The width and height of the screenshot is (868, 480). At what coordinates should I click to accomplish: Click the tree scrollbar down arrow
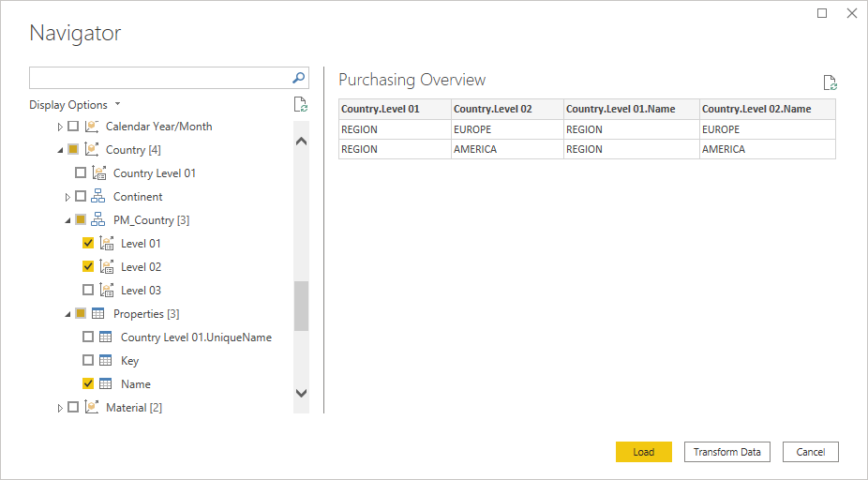click(301, 394)
